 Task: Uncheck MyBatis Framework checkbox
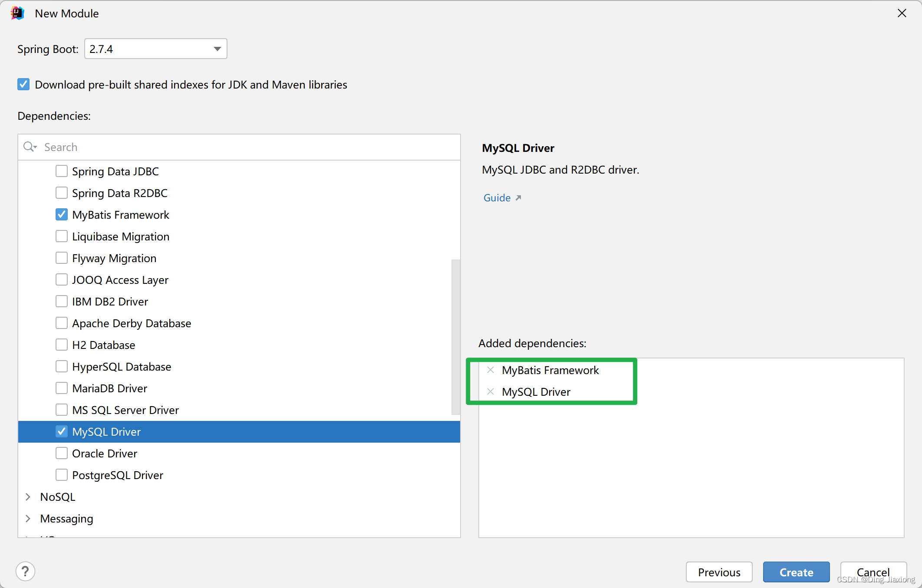click(62, 214)
